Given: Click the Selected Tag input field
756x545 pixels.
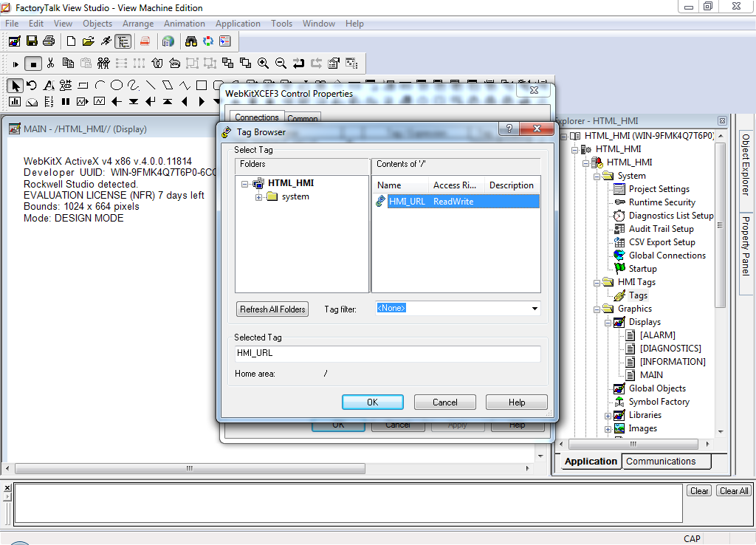Looking at the screenshot, I should 388,353.
